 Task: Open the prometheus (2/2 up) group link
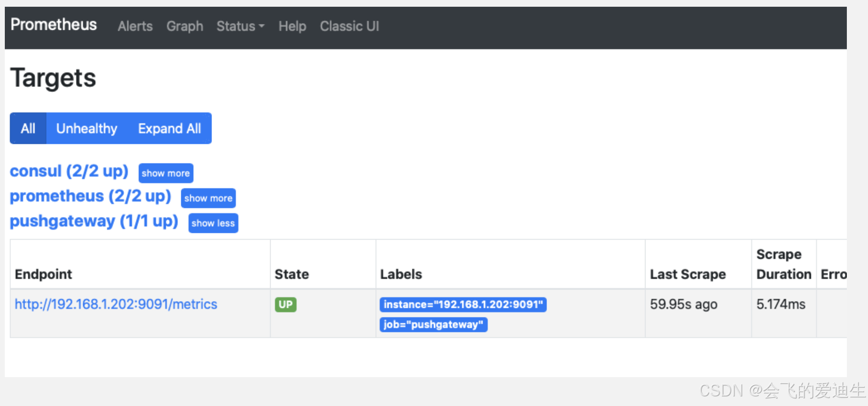[90, 196]
